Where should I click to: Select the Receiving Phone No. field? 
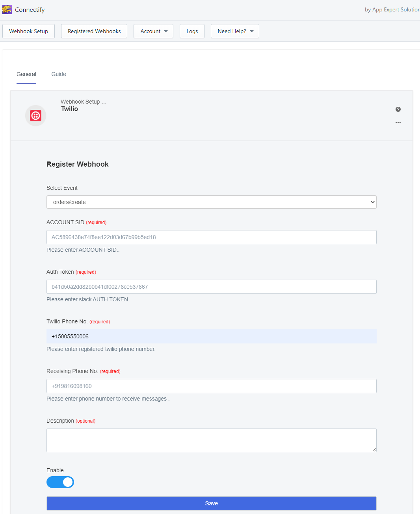212,386
